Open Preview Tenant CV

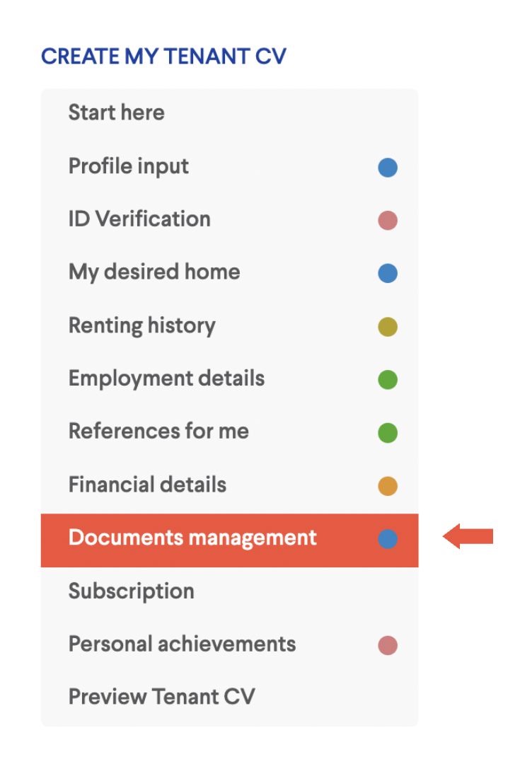pyautogui.click(x=229, y=698)
